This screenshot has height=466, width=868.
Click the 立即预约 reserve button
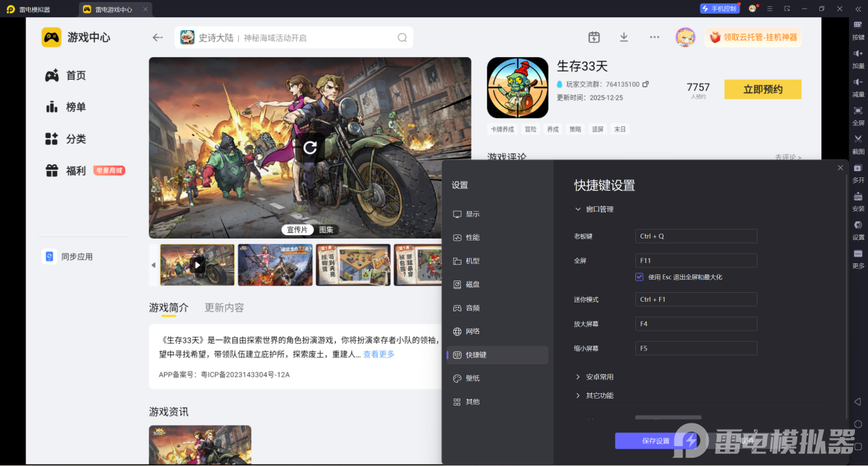(x=763, y=89)
